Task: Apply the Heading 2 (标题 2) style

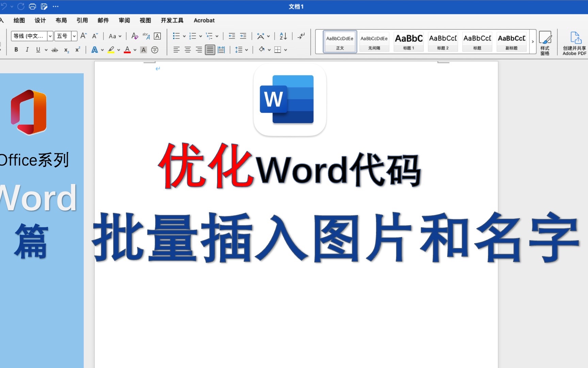Action: pyautogui.click(x=443, y=42)
